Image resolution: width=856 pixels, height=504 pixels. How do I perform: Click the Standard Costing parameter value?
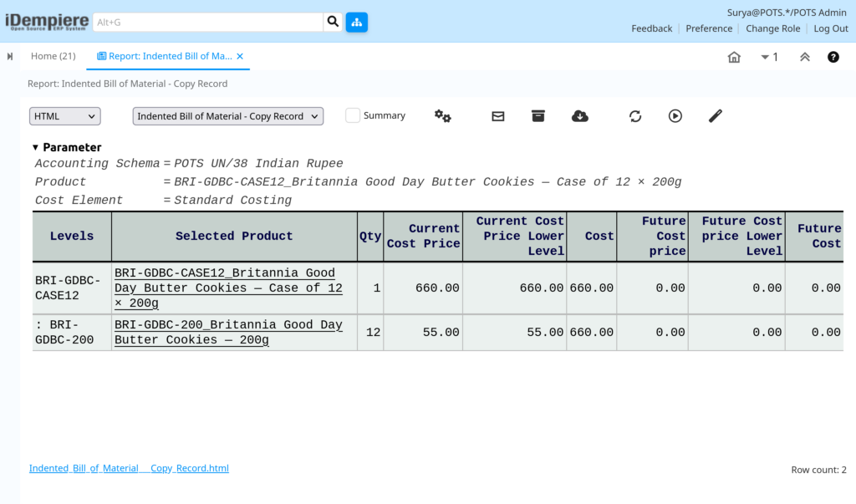click(x=233, y=201)
